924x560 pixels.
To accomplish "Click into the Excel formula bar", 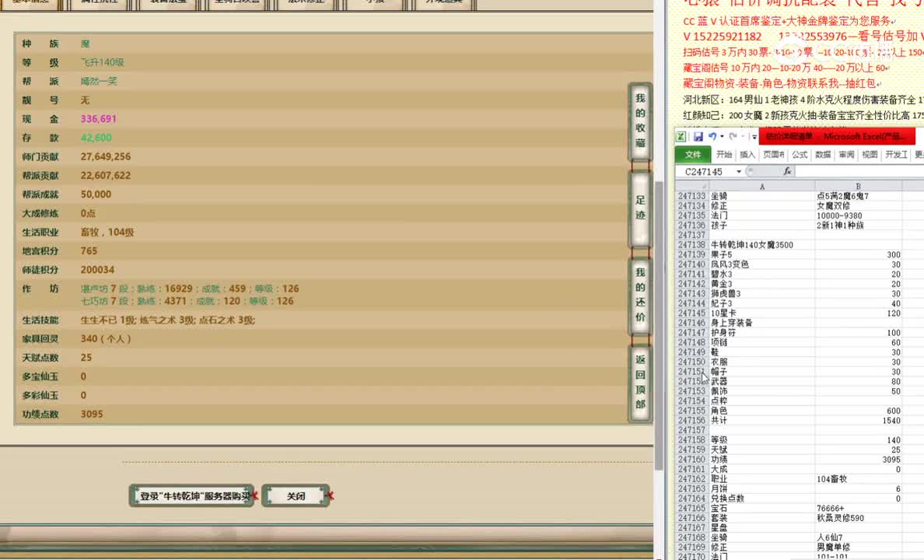I will (860, 172).
